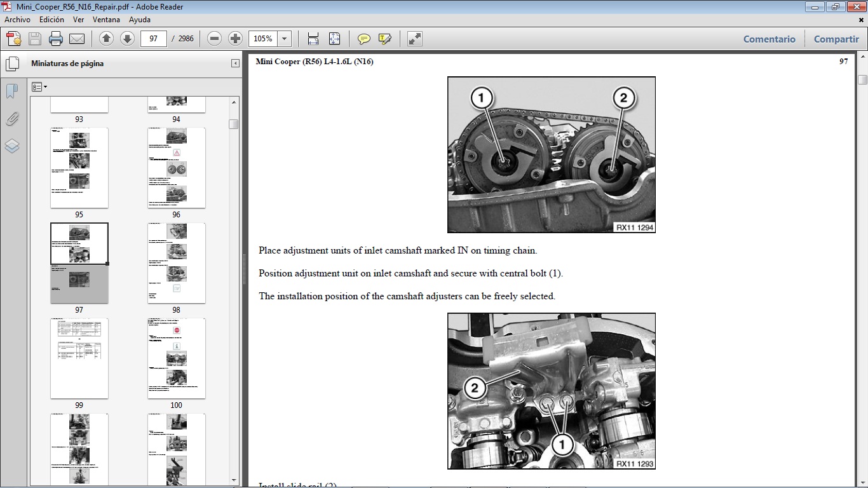This screenshot has height=488, width=868.
Task: Open the Ver menu
Action: [x=78, y=20]
